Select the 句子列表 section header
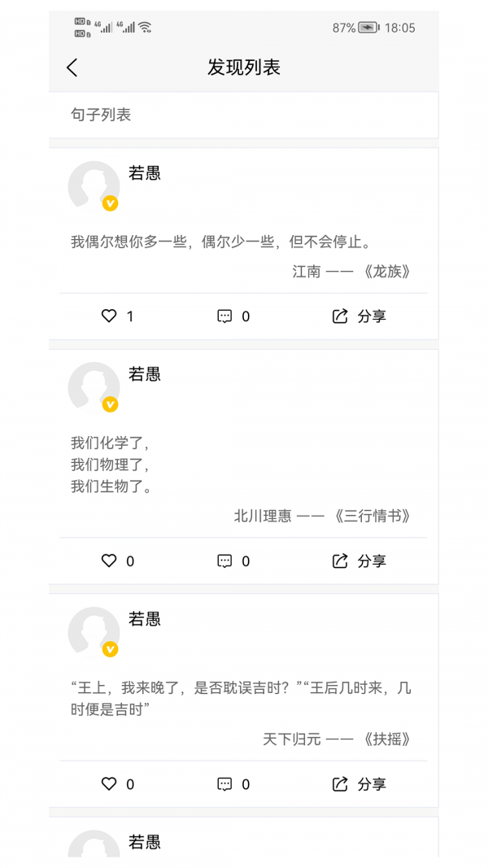Screen dimensions: 488x868 (x=93, y=115)
